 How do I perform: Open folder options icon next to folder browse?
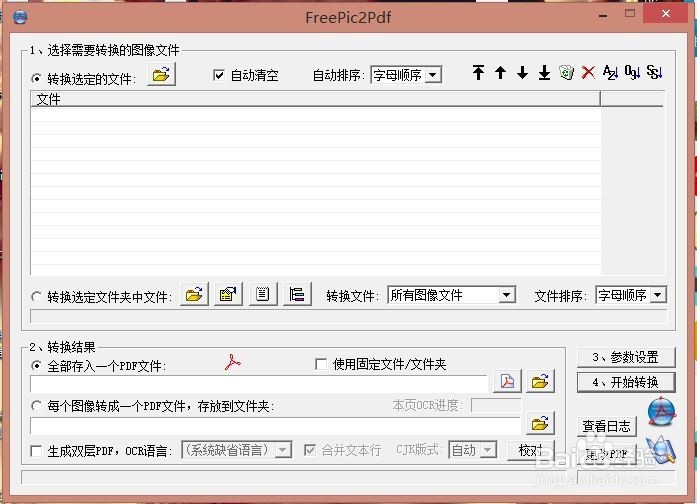tap(228, 294)
